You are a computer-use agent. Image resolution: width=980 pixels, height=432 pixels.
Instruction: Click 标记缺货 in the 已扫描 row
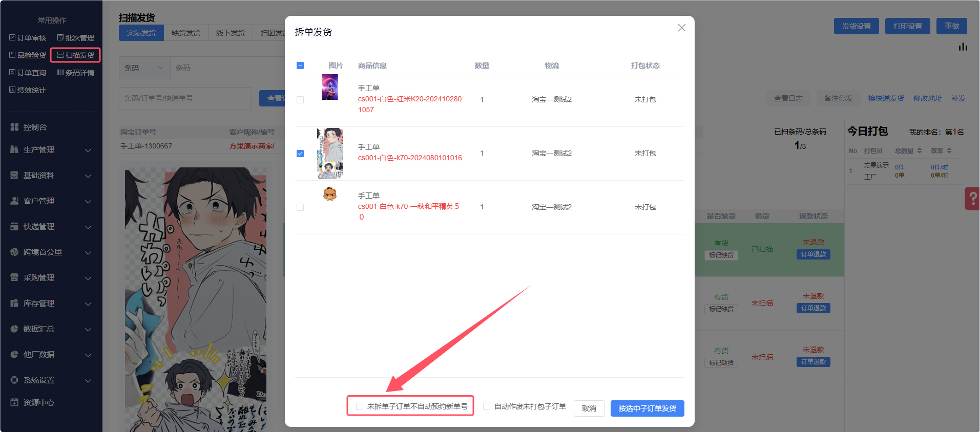pyautogui.click(x=721, y=255)
